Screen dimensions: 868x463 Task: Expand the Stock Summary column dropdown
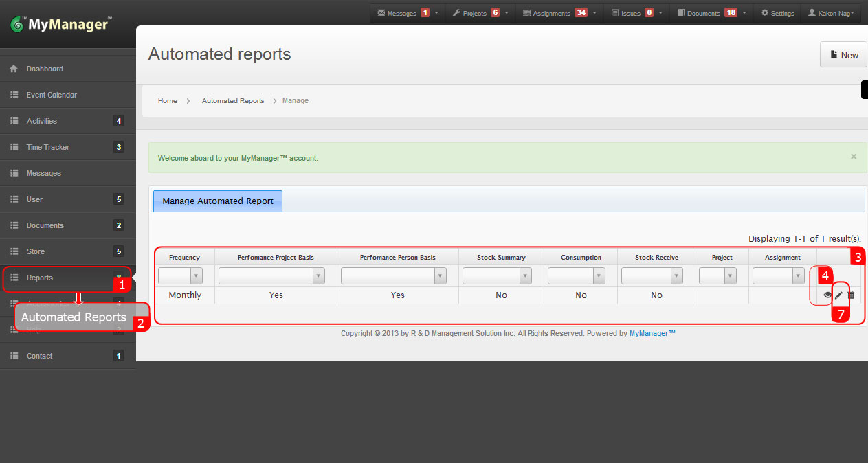click(497, 275)
